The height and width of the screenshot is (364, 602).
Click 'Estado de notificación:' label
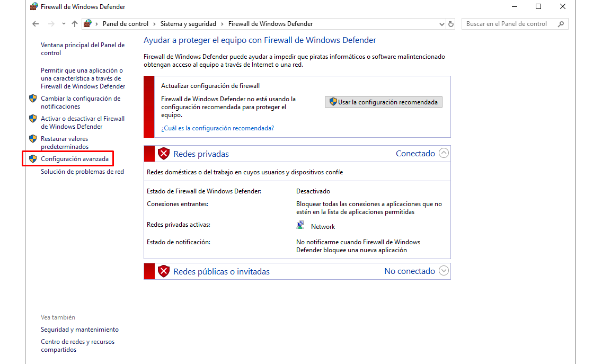[179, 242]
